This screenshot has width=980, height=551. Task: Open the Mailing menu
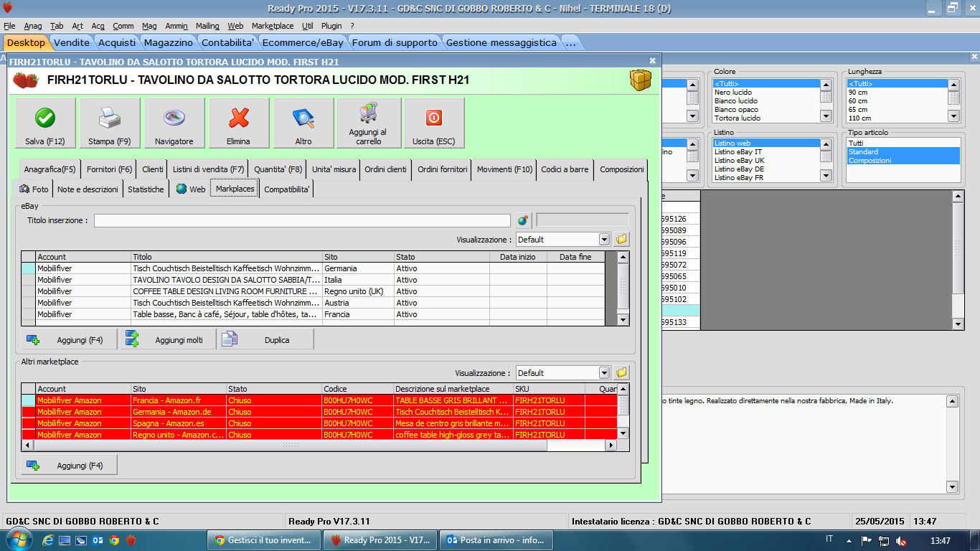coord(207,26)
